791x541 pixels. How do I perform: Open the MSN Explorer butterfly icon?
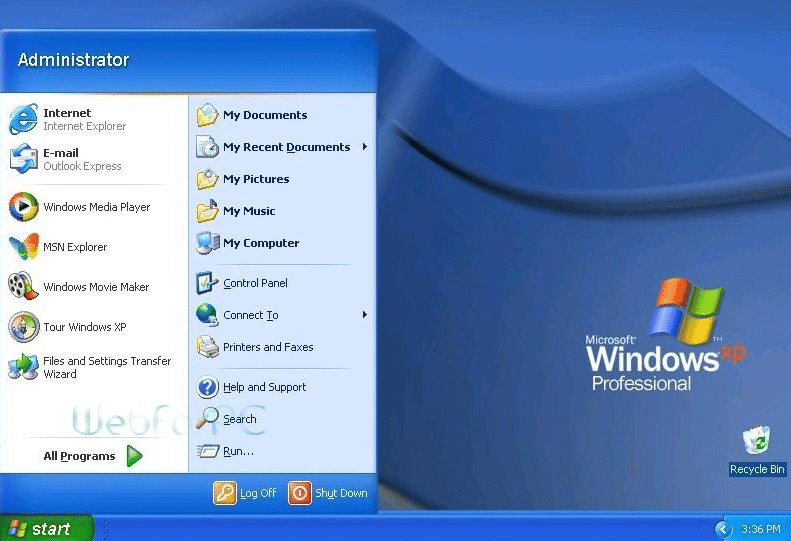[23, 246]
